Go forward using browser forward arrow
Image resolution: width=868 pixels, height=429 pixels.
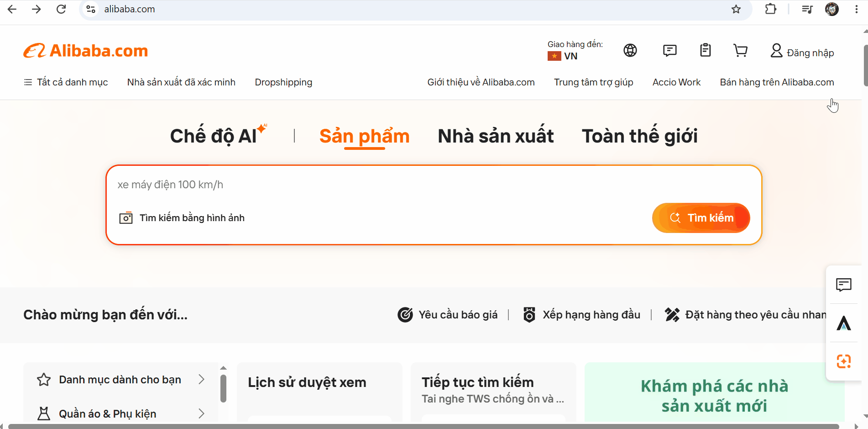[x=37, y=9]
